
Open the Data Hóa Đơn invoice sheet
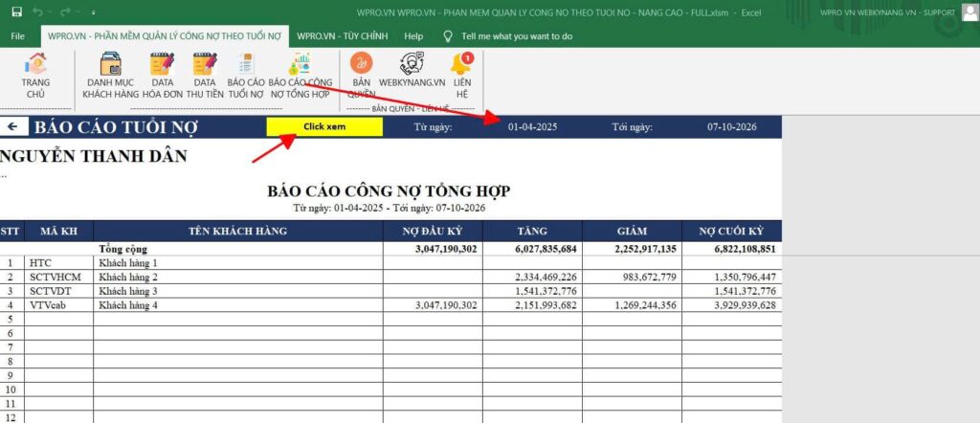[x=161, y=75]
